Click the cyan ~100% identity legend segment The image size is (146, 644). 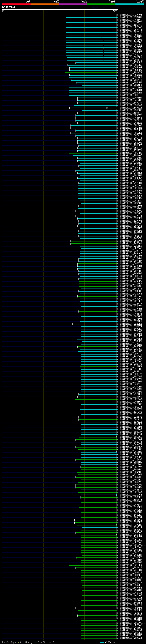pyautogui.click(x=130, y=4)
